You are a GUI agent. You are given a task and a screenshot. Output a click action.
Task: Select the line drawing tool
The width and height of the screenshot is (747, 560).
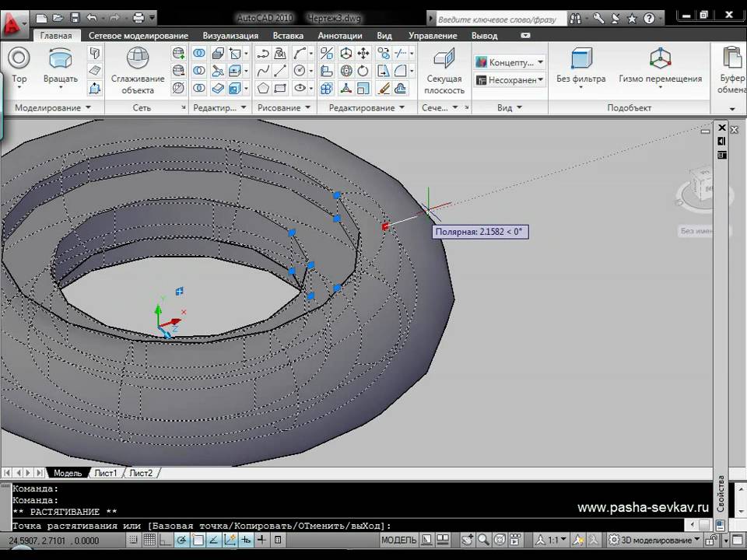[280, 71]
